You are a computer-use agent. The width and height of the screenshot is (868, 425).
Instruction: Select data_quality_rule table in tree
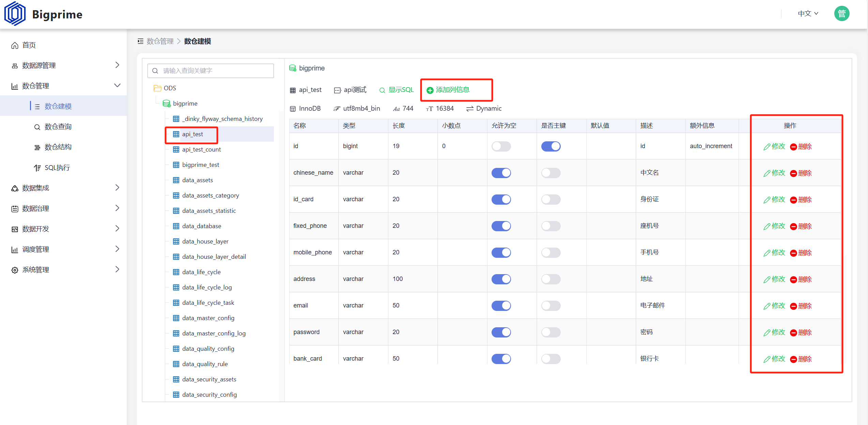pos(205,364)
